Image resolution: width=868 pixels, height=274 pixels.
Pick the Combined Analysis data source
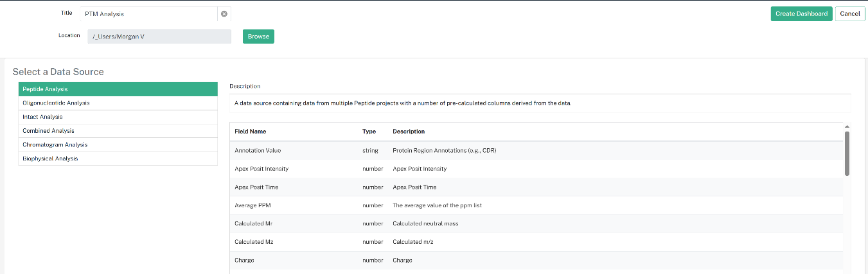tap(118, 131)
